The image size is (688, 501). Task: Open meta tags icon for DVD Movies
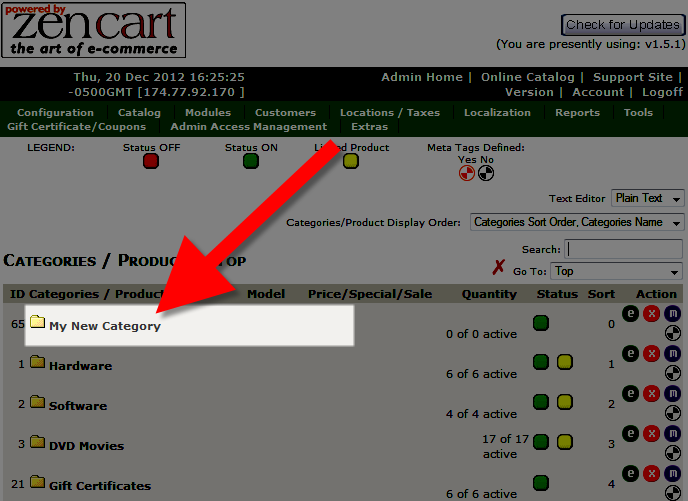tap(672, 454)
